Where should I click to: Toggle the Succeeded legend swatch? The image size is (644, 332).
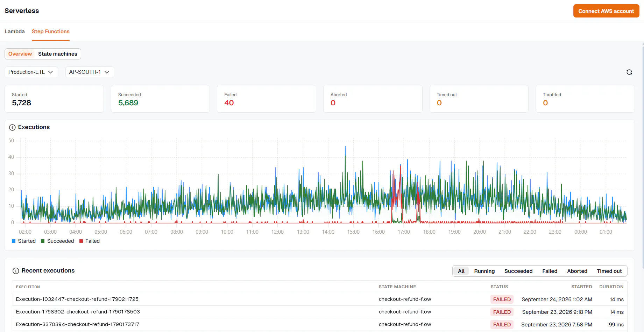[x=43, y=241]
